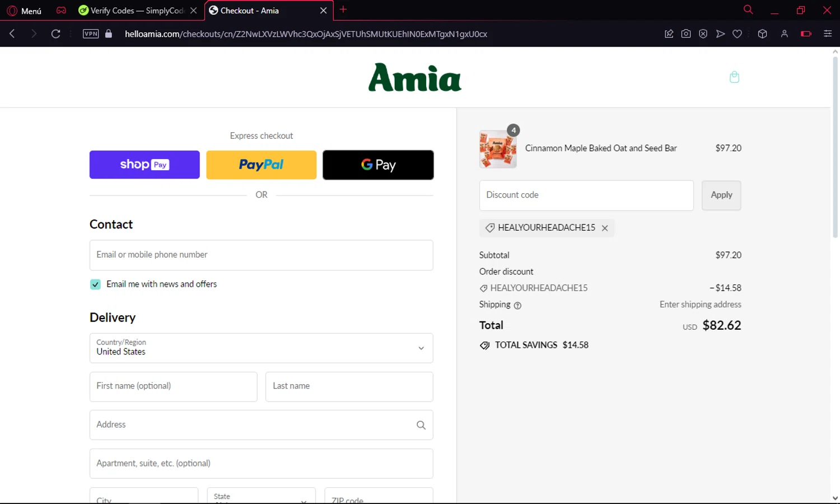Viewport: 840px width, 504px height.
Task: Click the TOTAL SAVINGS tag icon
Action: (x=484, y=346)
